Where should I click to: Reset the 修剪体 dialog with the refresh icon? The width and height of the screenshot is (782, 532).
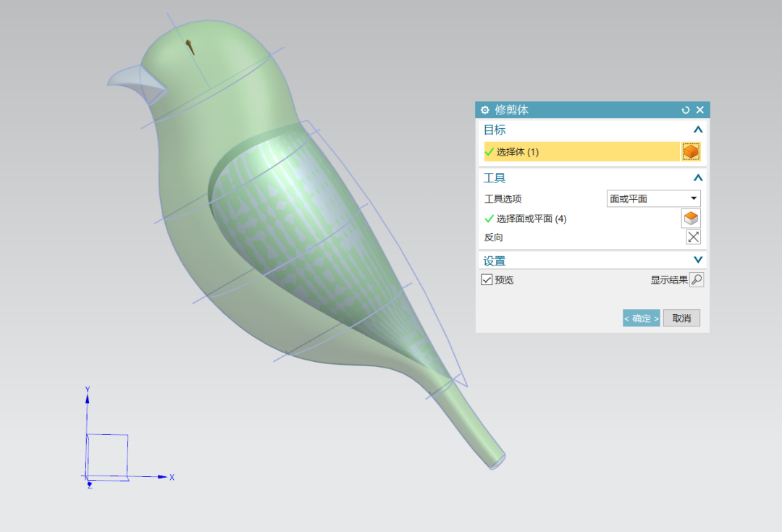pos(686,110)
